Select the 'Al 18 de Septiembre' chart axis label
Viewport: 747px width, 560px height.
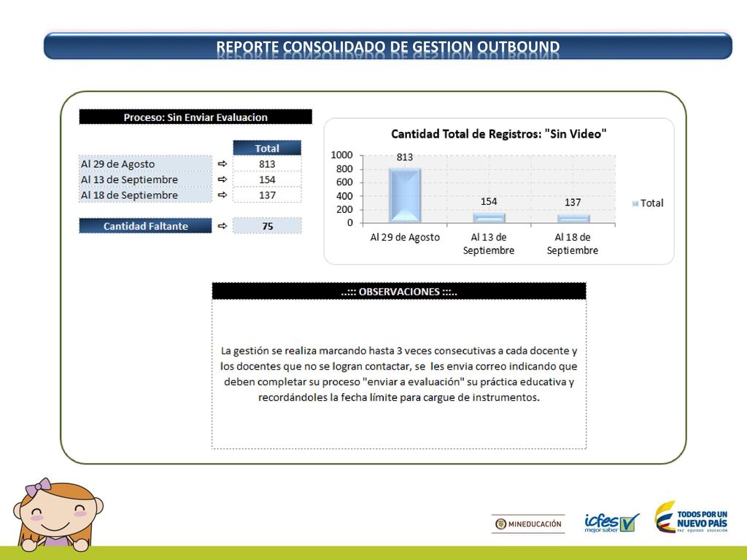(573, 244)
